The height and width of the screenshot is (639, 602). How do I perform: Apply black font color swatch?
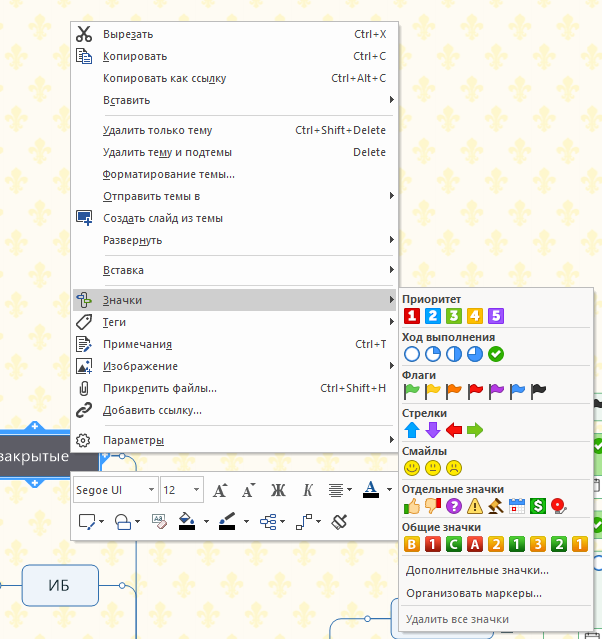tap(370, 489)
